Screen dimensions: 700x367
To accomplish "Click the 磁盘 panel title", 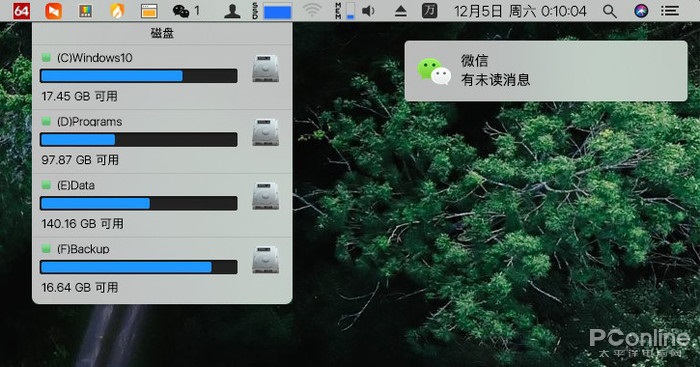I will pyautogui.click(x=162, y=33).
